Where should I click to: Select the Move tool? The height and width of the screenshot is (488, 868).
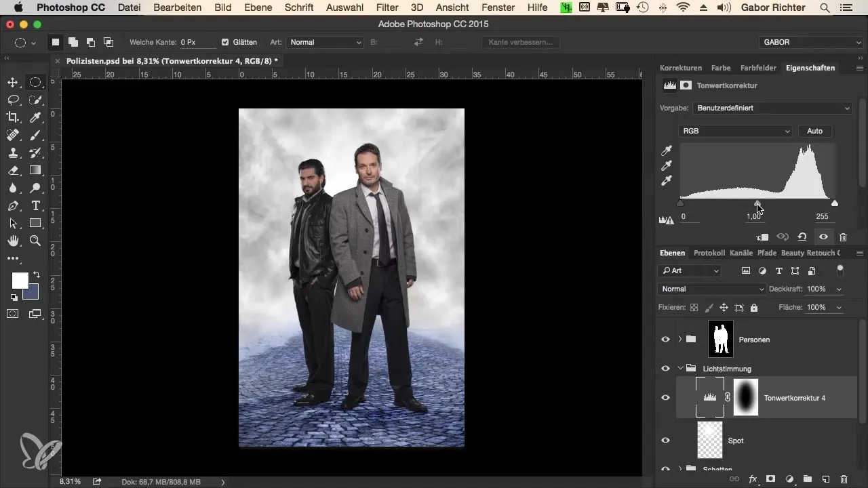pyautogui.click(x=12, y=83)
